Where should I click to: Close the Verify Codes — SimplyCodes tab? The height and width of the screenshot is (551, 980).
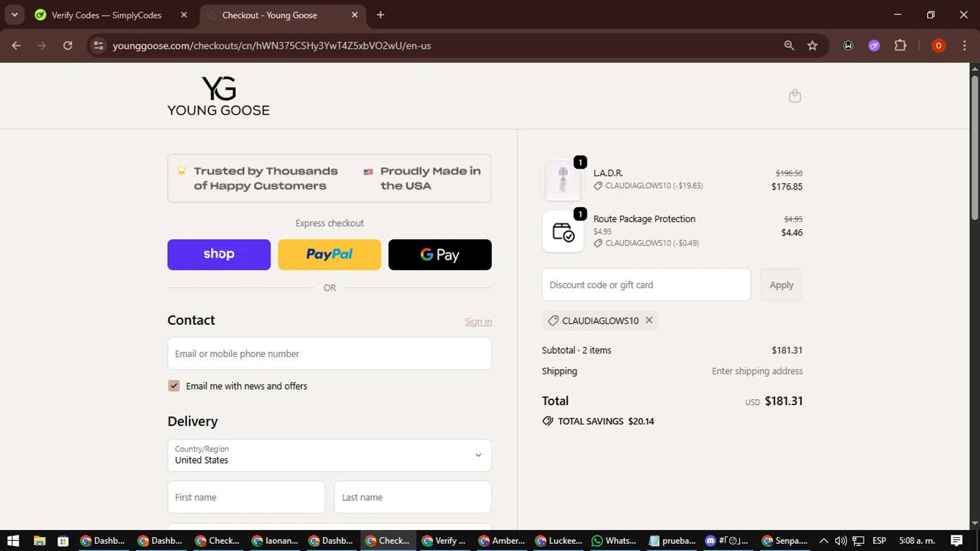tap(184, 15)
